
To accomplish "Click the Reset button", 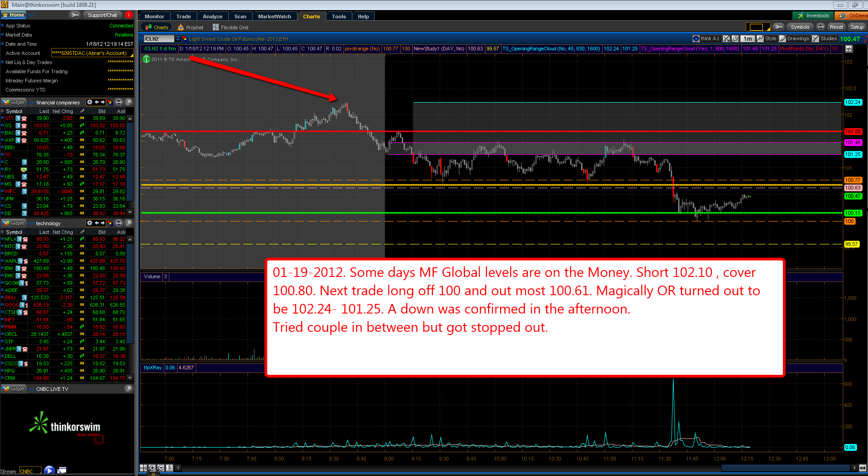I will click(836, 27).
